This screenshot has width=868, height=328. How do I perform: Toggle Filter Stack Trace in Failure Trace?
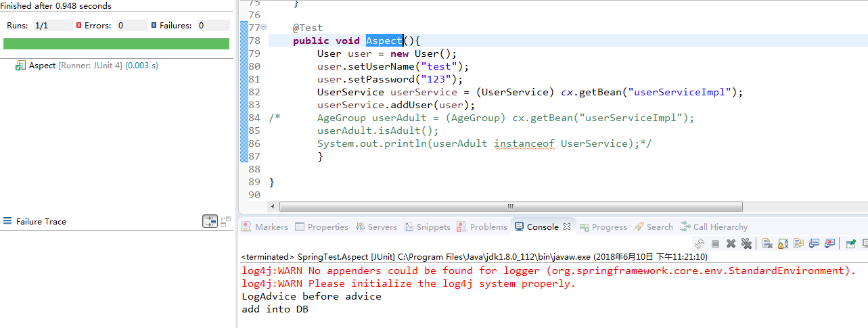click(210, 221)
